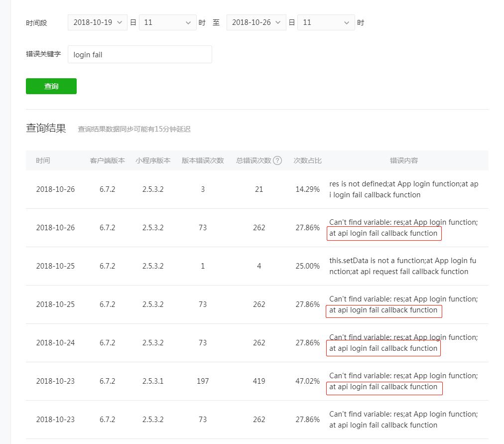Click mini program version 2.5.3.1
Image resolution: width=504 pixels, height=444 pixels.
pos(153,381)
